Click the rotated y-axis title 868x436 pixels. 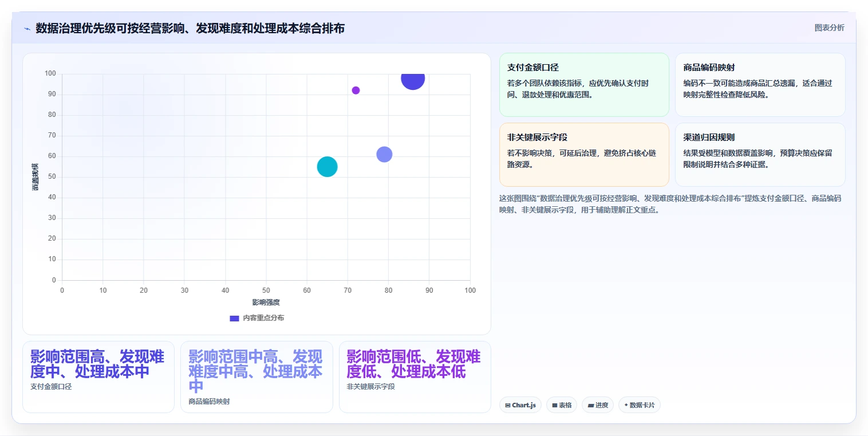point(35,177)
